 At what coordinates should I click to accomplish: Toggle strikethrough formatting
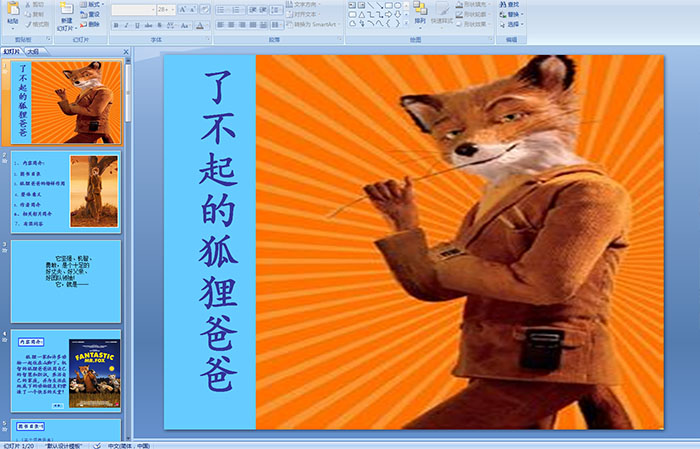[148, 25]
